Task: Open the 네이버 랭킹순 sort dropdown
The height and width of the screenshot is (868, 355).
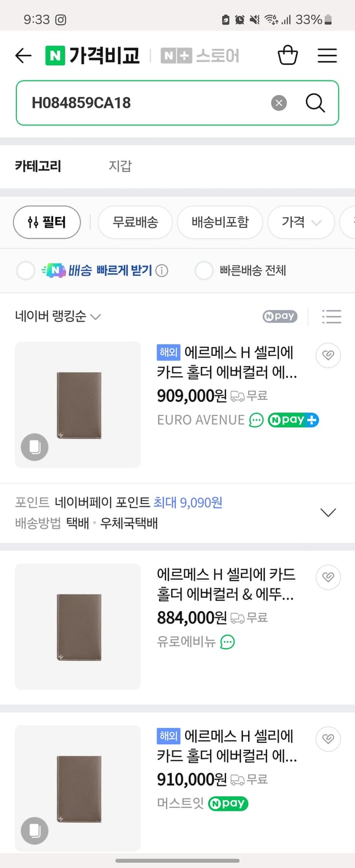Action: (x=58, y=317)
